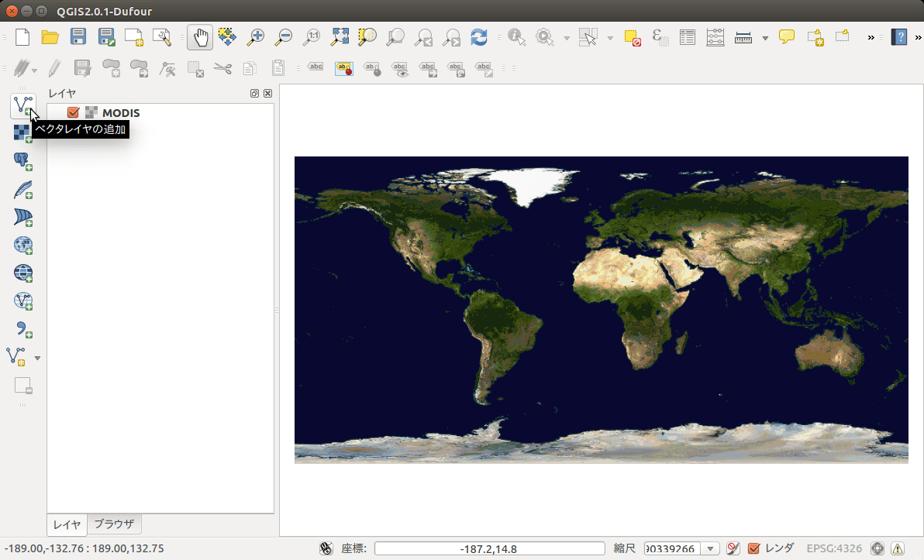Open the select features dropdown arrow
The height and width of the screenshot is (560, 924).
611,38
